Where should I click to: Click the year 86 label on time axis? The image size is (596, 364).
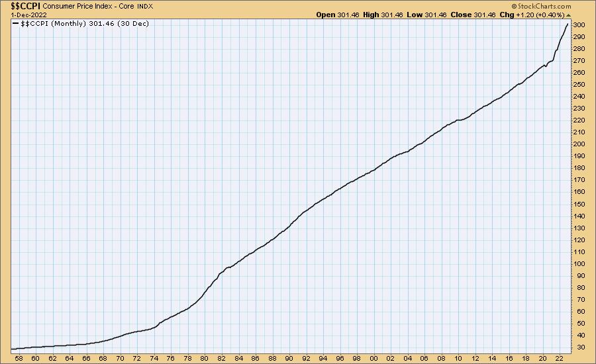pos(256,358)
